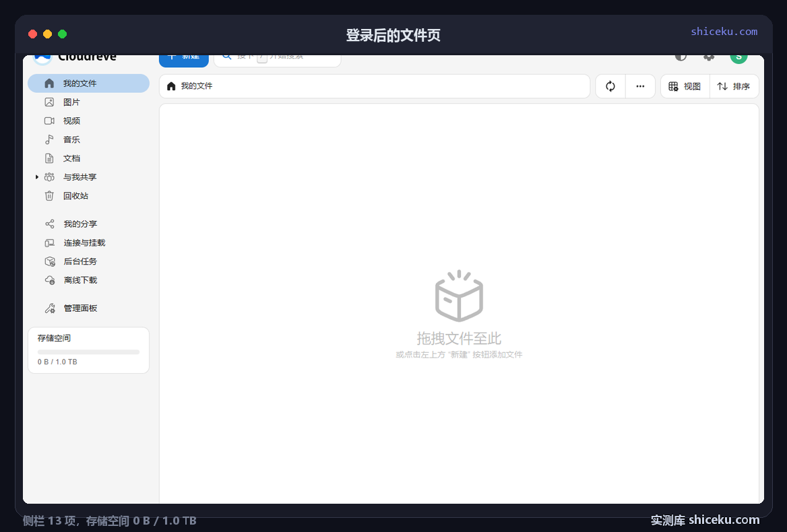The image size is (787, 532).
Task: Open 我的分享 share icon
Action: (x=49, y=224)
